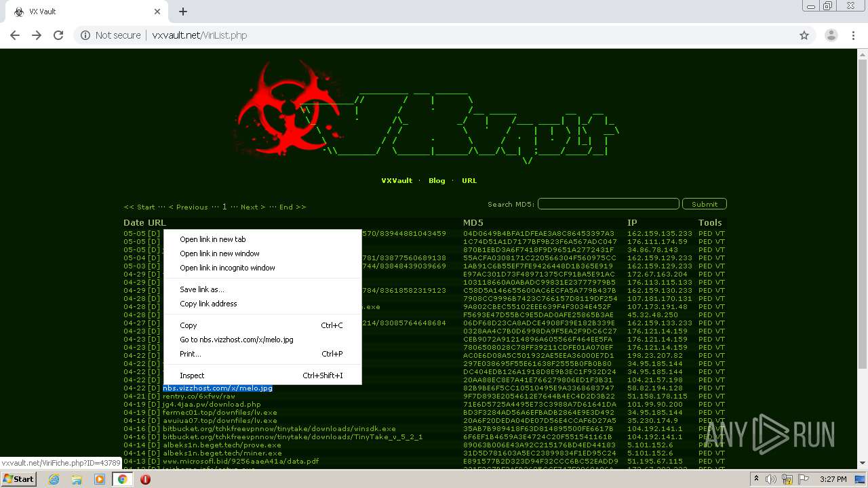Viewport: 868px width, 488px height.
Task: Click IP address 198.23.207.82
Action: (655, 356)
